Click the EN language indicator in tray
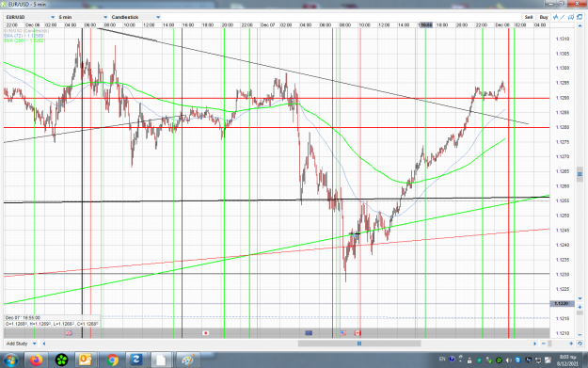This screenshot has height=368, width=588. pos(442,360)
